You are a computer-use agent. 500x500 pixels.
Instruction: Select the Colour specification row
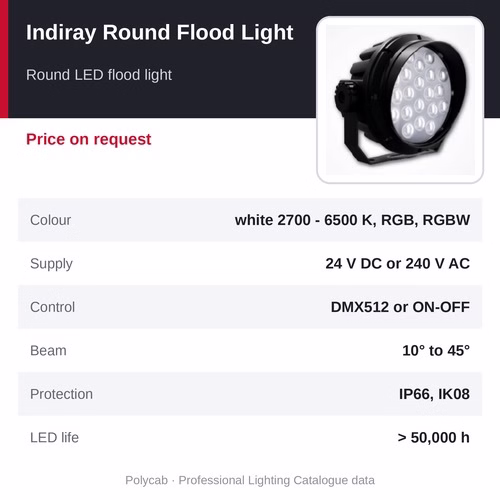pos(250,220)
